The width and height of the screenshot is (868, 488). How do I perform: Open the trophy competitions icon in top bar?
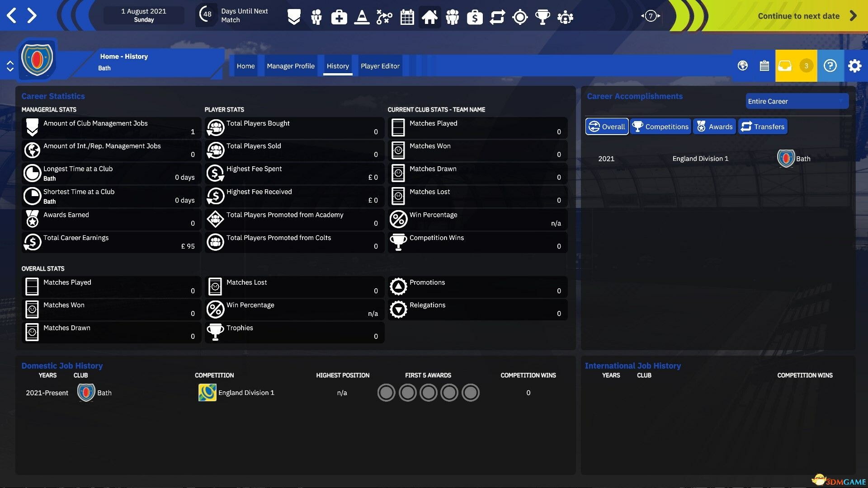[542, 17]
